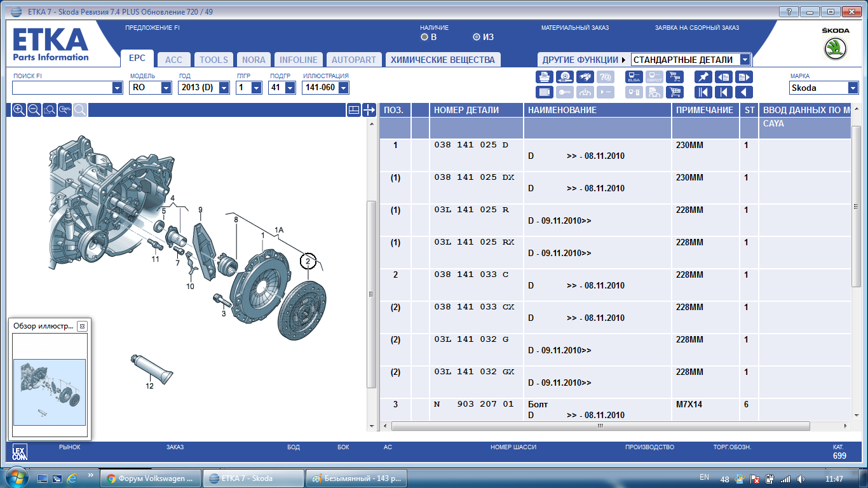This screenshot has width=868, height=488.
Task: Click the volume icon in system tray
Action: [801, 479]
